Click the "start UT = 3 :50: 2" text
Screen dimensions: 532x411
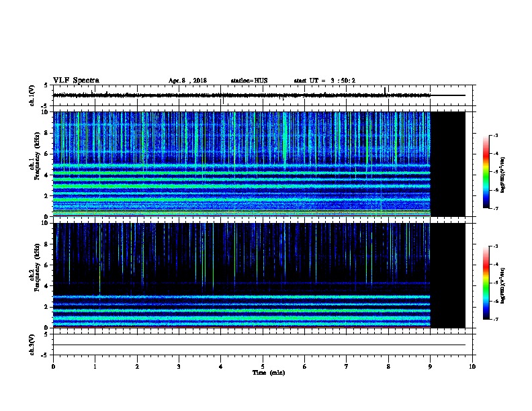click(x=324, y=81)
